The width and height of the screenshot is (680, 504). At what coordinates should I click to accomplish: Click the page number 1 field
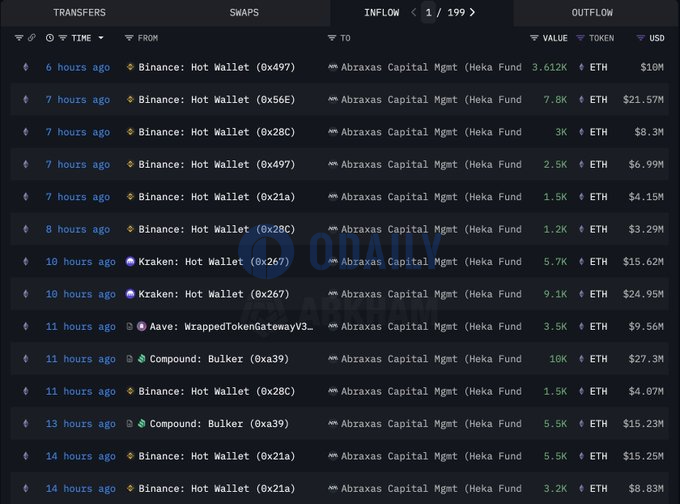[x=428, y=13]
